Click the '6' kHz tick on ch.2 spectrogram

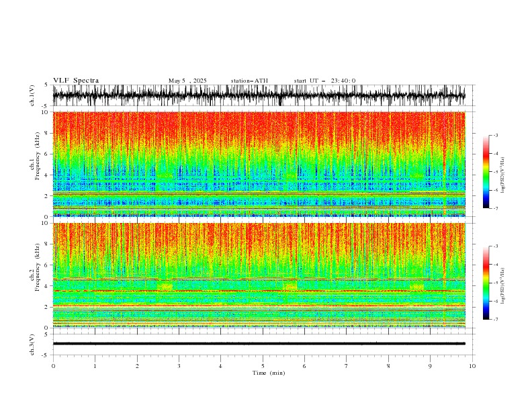click(47, 265)
